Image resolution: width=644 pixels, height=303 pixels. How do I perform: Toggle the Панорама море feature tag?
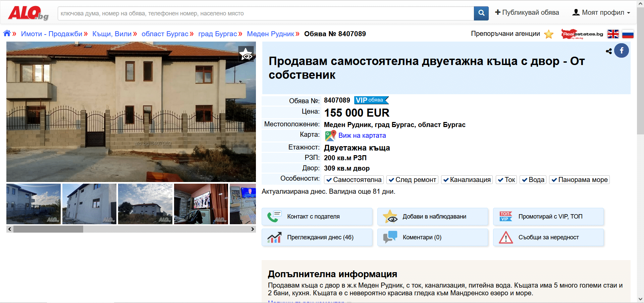coord(579,180)
